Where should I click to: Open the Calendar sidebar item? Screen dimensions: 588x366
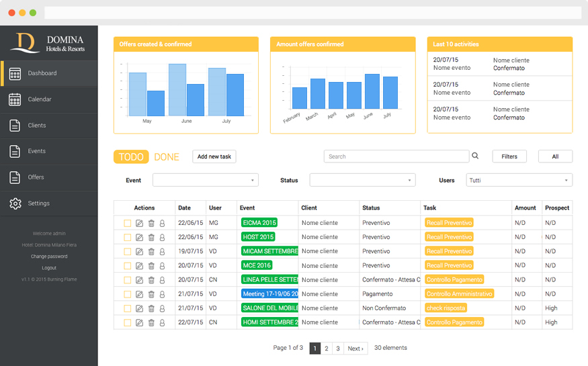click(49, 99)
